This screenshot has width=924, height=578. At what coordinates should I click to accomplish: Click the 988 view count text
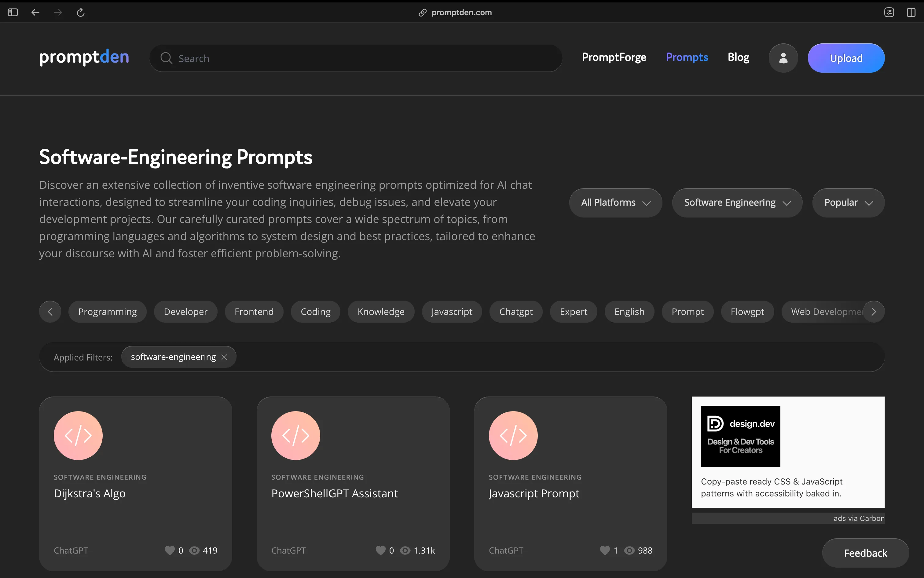(645, 550)
